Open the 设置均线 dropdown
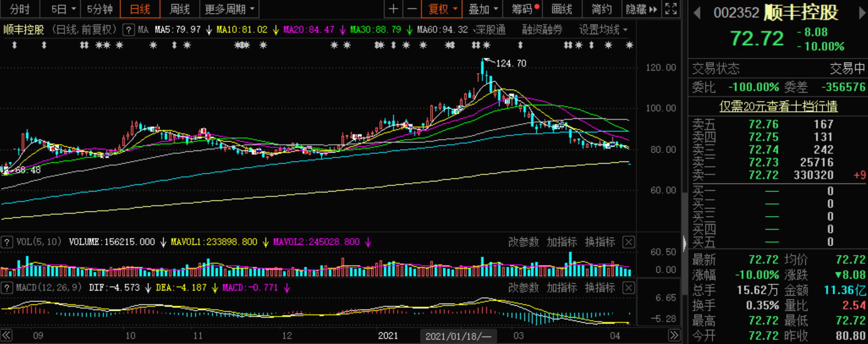 (603, 30)
